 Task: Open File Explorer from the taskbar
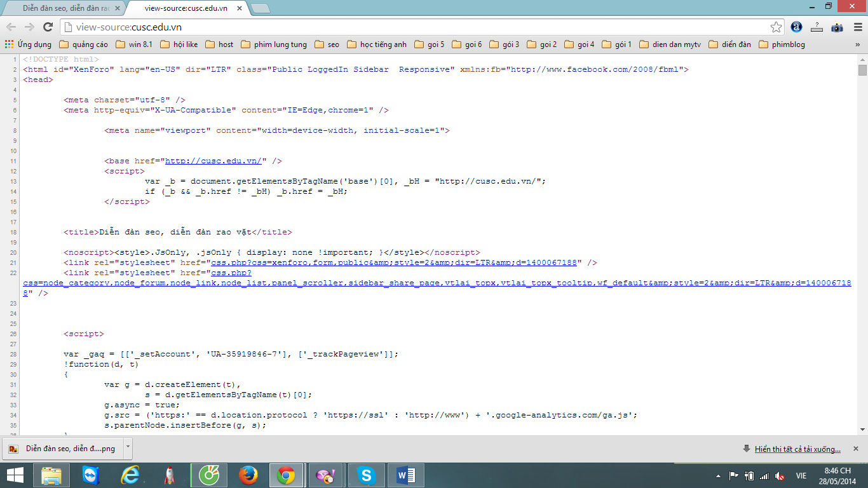[x=51, y=475]
